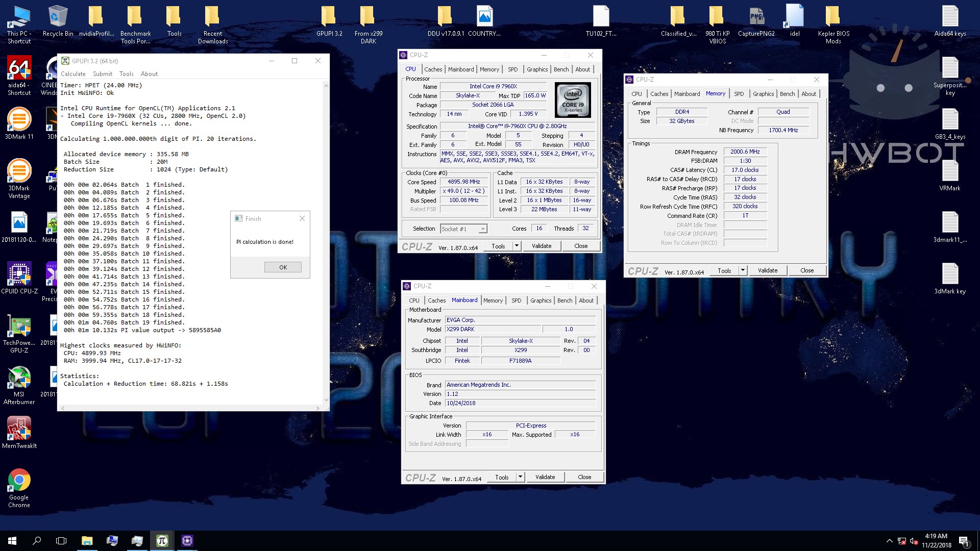The height and width of the screenshot is (551, 980).
Task: Open File Explorer from the taskbar
Action: [87, 541]
